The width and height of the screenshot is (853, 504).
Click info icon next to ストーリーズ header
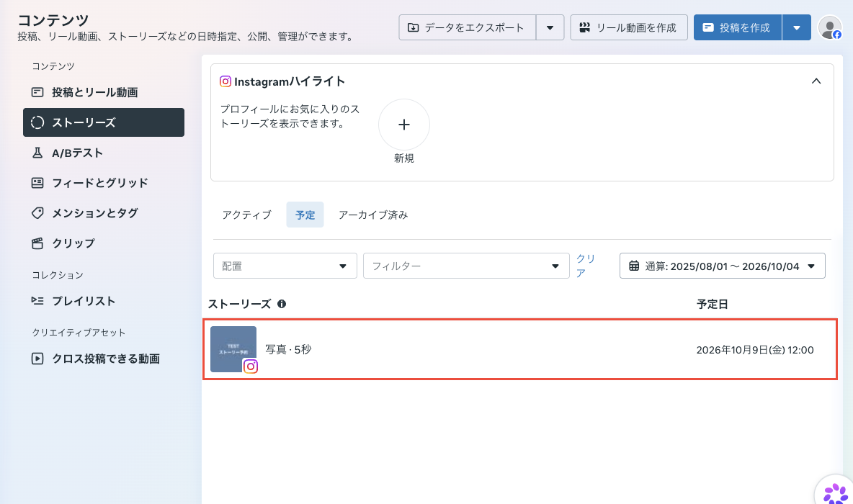[x=281, y=304]
